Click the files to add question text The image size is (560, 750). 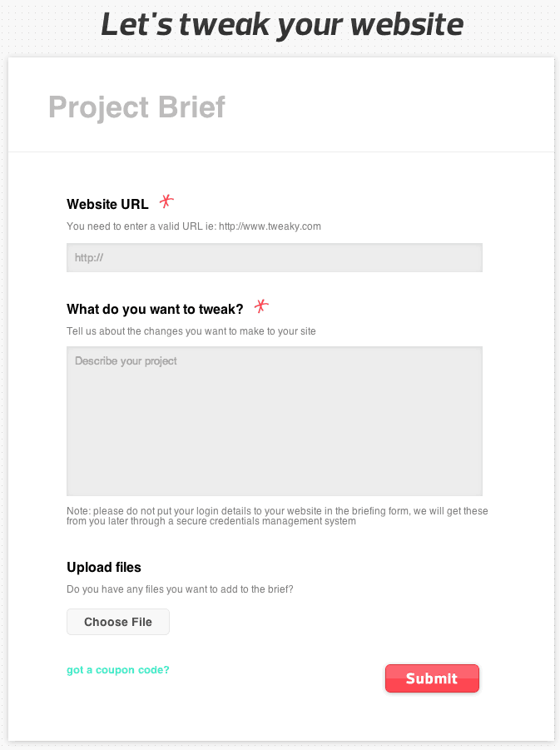(180, 589)
